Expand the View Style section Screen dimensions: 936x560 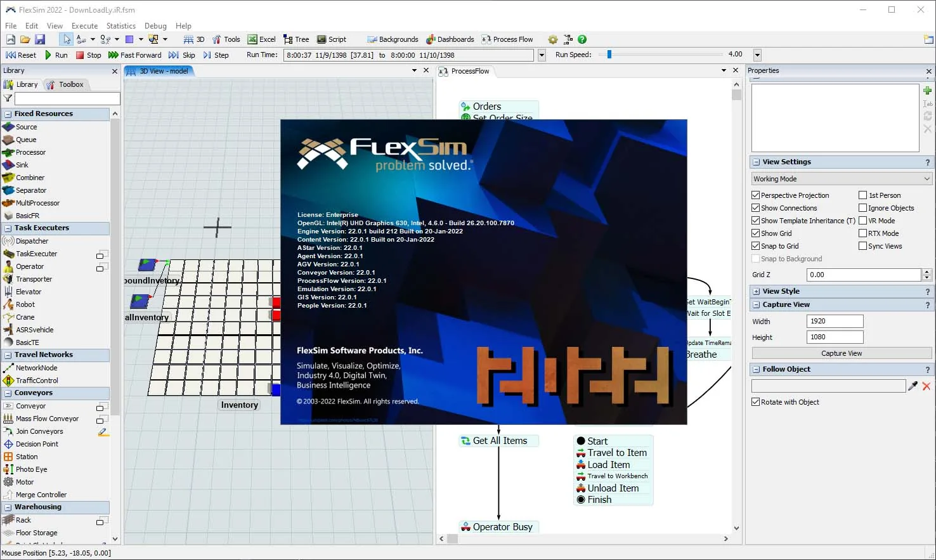click(x=756, y=292)
